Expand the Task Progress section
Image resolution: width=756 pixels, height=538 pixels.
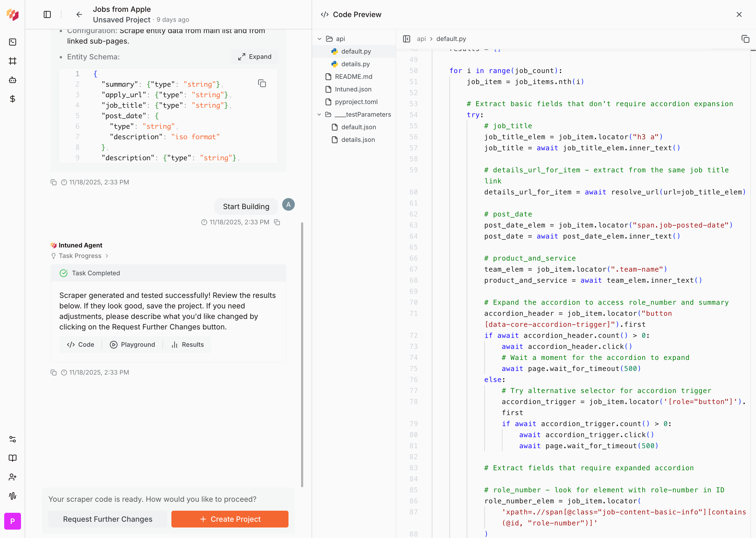[x=80, y=256]
